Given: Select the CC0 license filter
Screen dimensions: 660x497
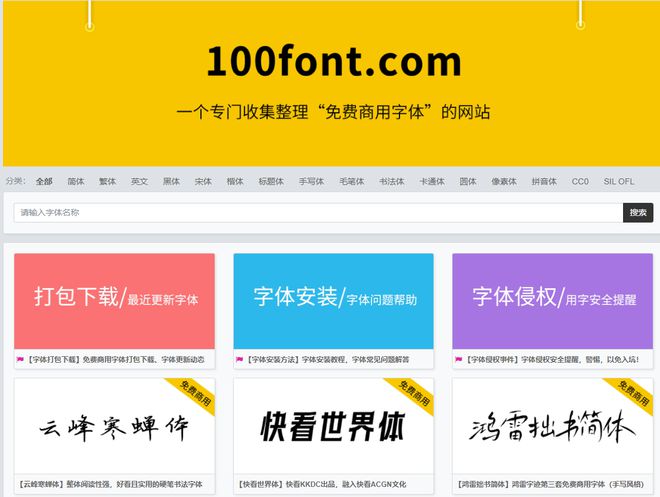Looking at the screenshot, I should [580, 181].
